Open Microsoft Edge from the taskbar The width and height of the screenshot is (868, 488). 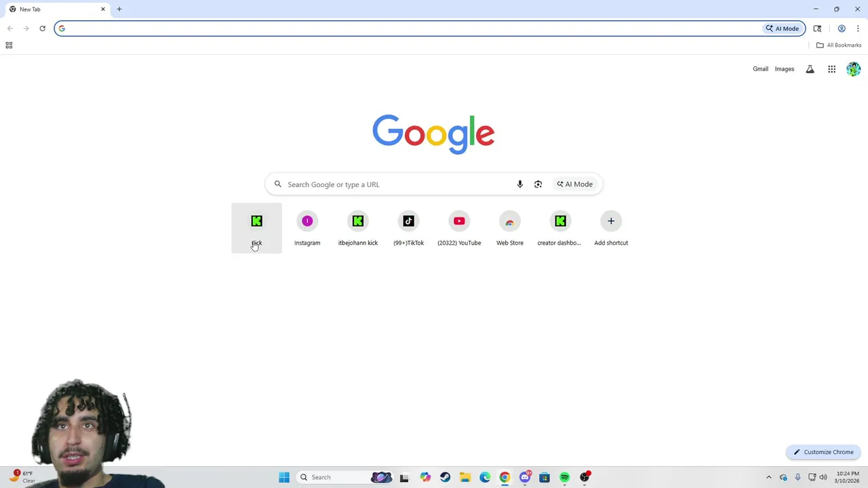pyautogui.click(x=485, y=477)
